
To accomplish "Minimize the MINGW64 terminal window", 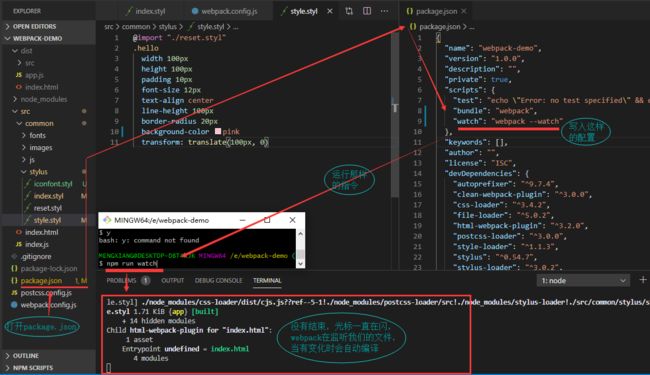I will coord(243,220).
